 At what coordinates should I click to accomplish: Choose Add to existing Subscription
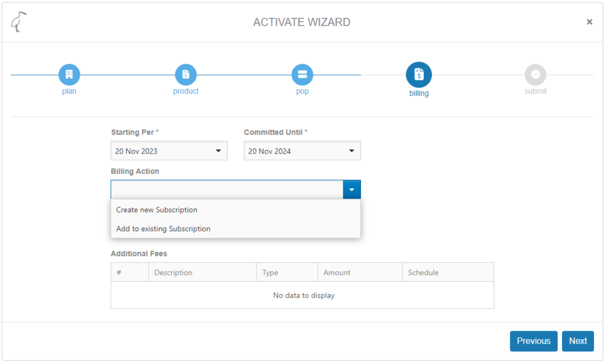click(164, 229)
